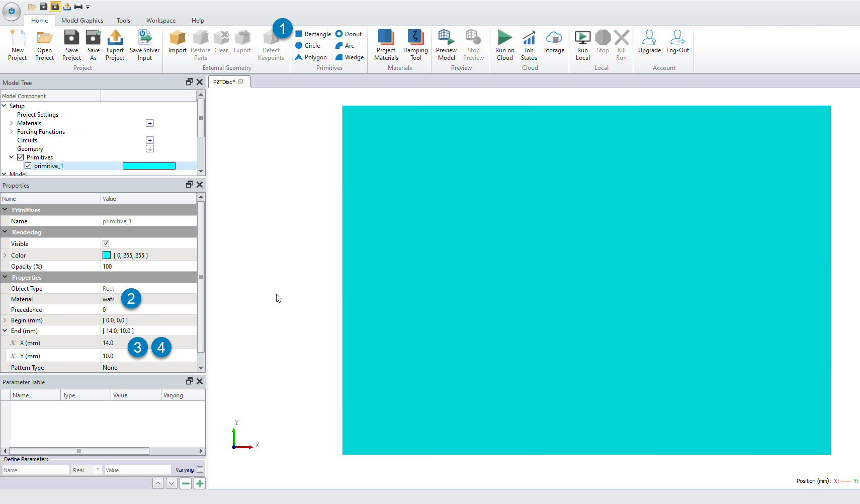This screenshot has width=860, height=504.
Task: Toggle the Visible checkbox in Properties
Action: 106,243
